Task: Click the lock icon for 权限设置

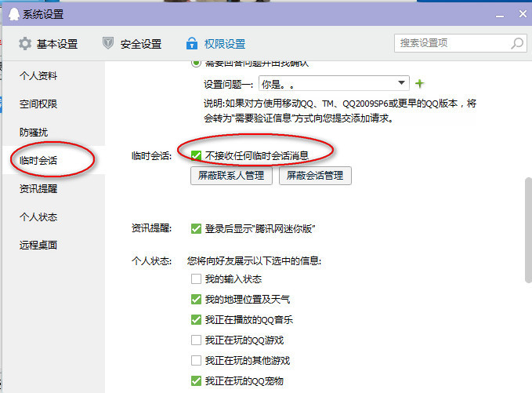Action: click(x=190, y=44)
